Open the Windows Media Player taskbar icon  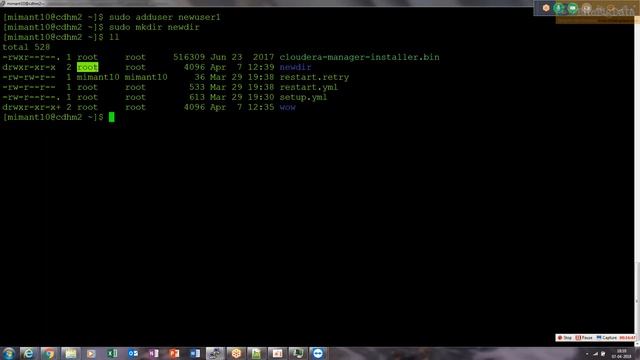91,353
